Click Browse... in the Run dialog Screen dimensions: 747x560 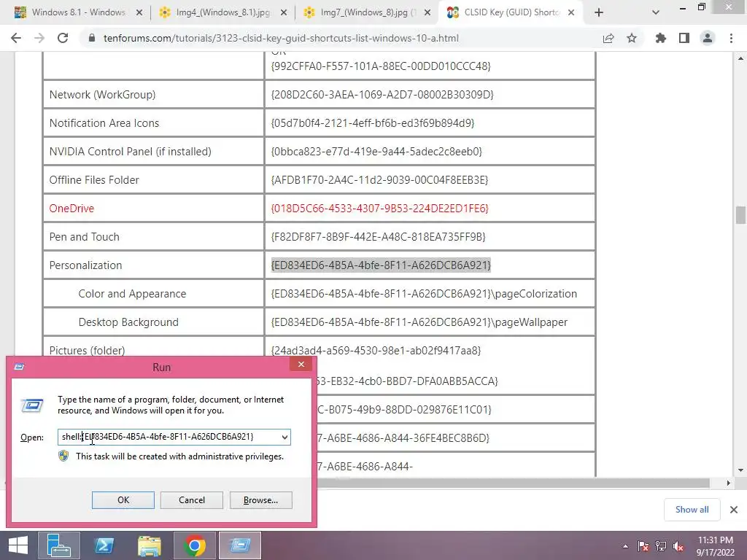click(x=260, y=500)
